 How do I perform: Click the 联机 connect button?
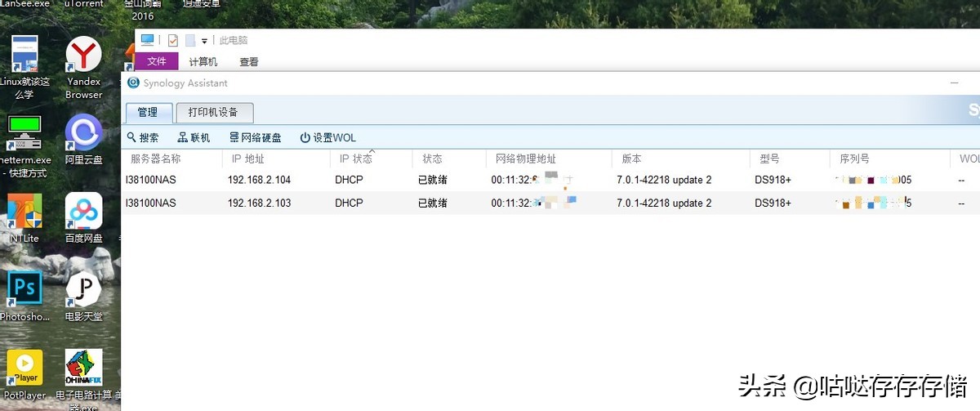click(194, 138)
